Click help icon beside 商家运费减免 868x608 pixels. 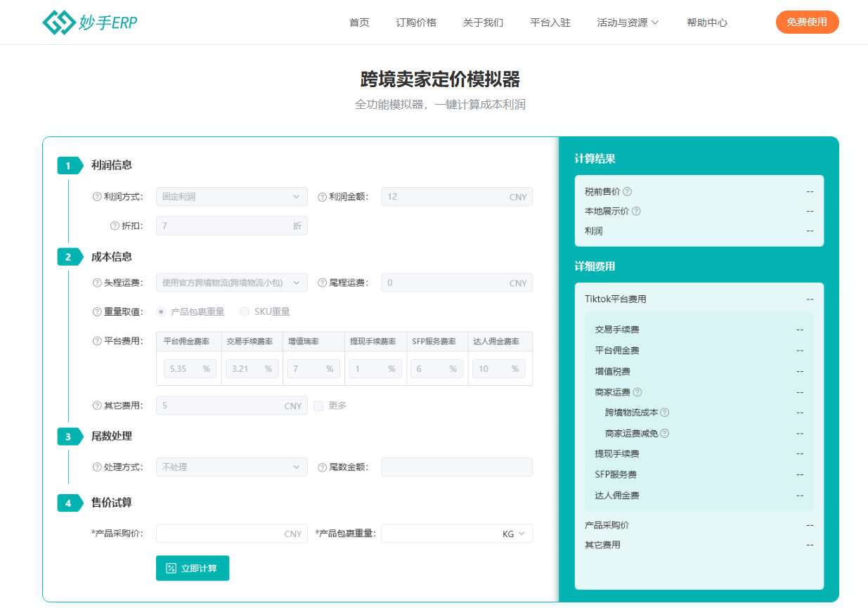664,434
